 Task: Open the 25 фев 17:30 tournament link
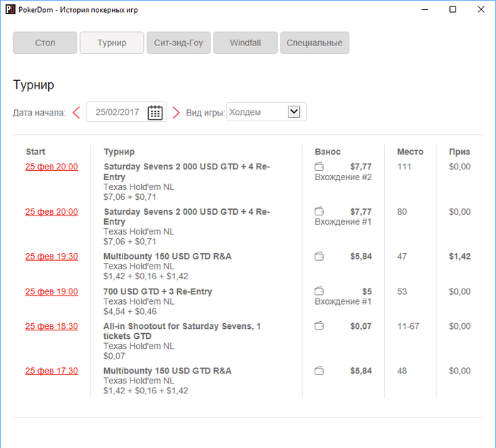[x=52, y=371]
